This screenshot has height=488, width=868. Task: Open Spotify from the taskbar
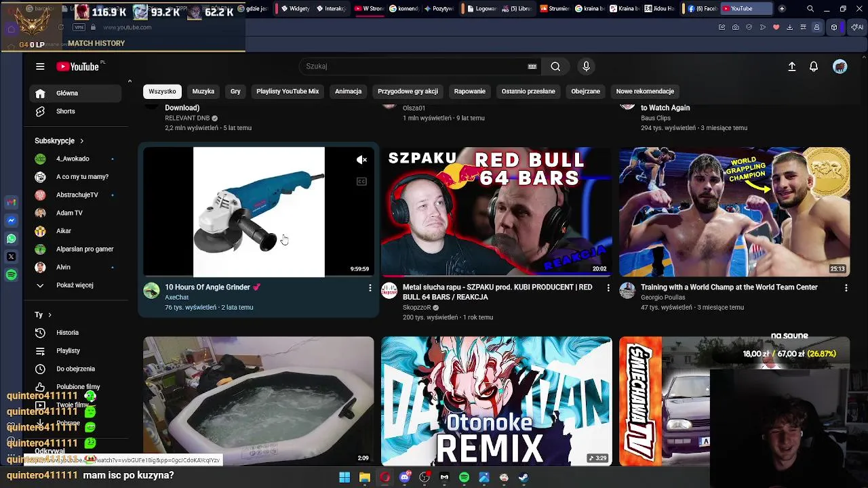464,477
